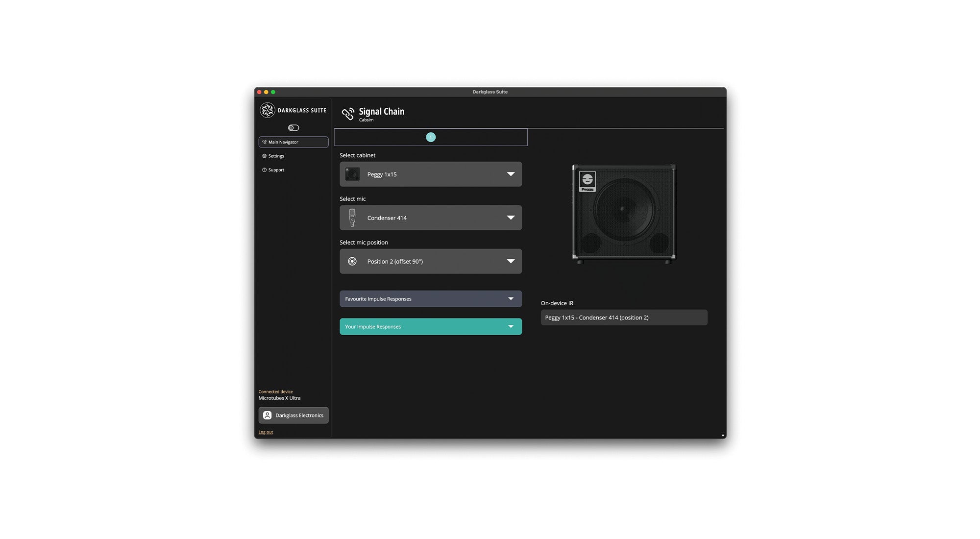Click the chain icon beside Main Navigator
The width and height of the screenshot is (980, 539).
tap(265, 142)
